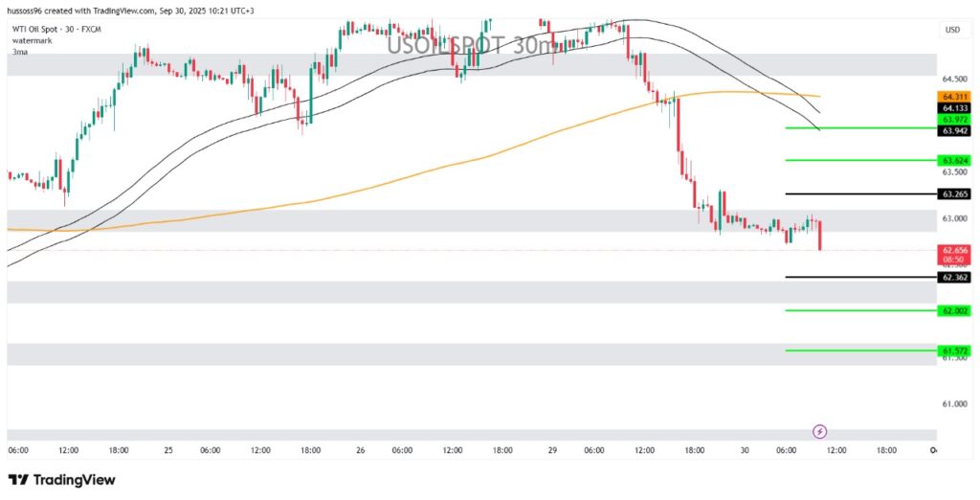Image resolution: width=980 pixels, height=500 pixels.
Task: Click the purple lightning bolt event icon
Action: [819, 431]
